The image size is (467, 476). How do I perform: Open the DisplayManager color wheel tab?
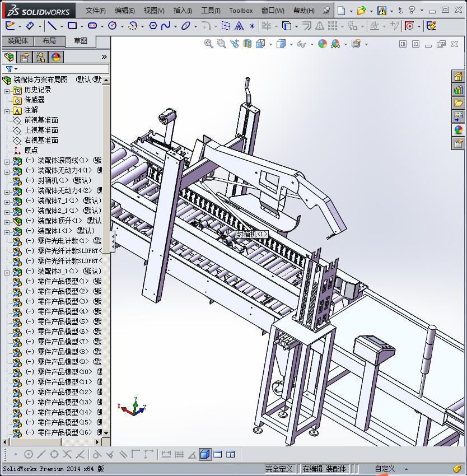click(56, 57)
